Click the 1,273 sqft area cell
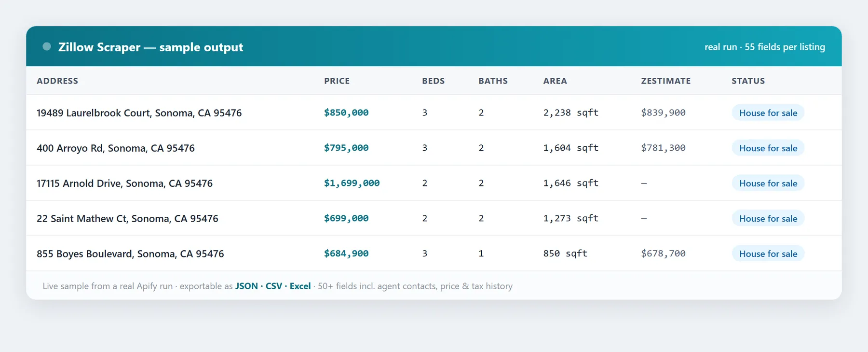 (x=570, y=218)
